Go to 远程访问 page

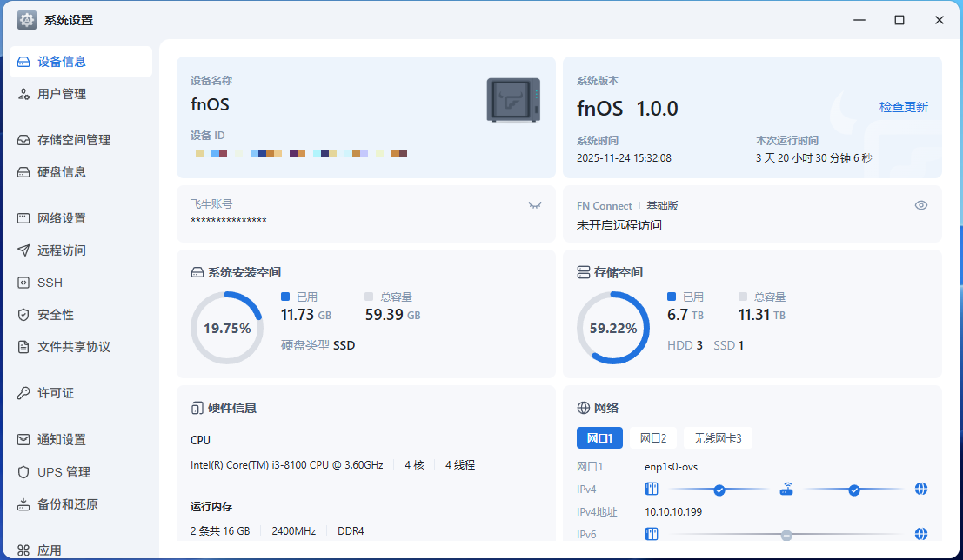80,250
